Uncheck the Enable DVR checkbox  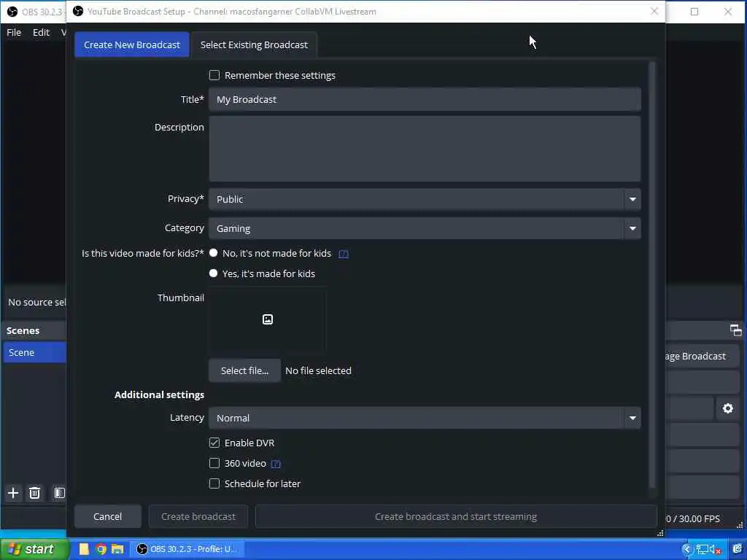coord(214,443)
